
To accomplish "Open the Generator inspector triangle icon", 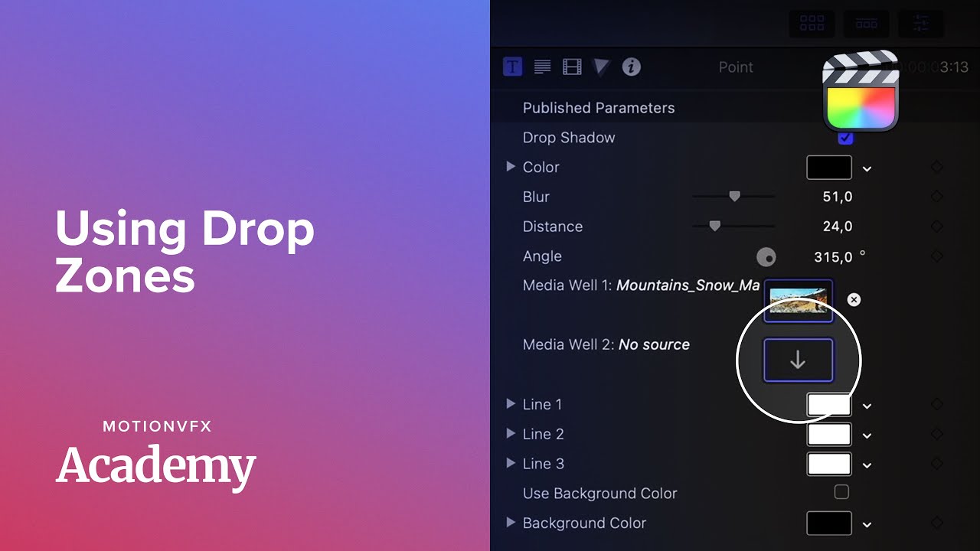I will point(601,67).
